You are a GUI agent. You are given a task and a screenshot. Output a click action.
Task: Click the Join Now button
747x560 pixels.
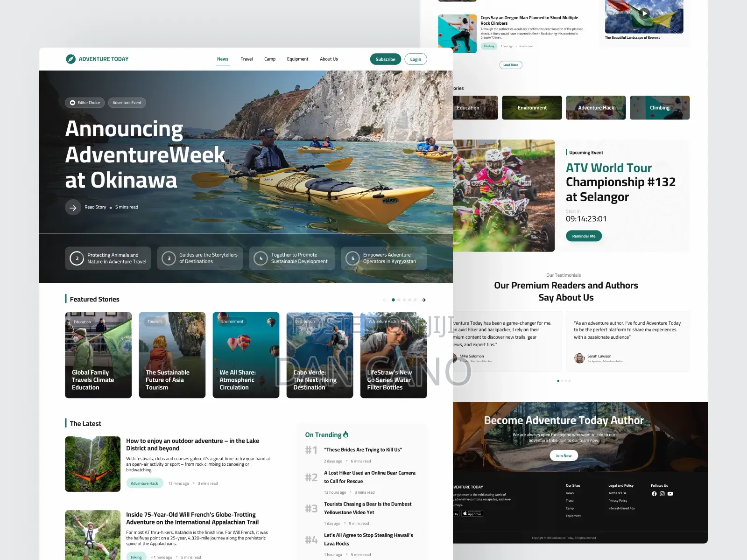(564, 455)
